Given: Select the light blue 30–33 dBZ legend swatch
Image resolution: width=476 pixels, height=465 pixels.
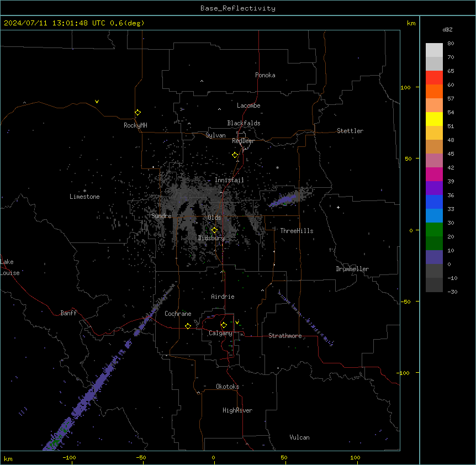Looking at the screenshot, I should 434,216.
